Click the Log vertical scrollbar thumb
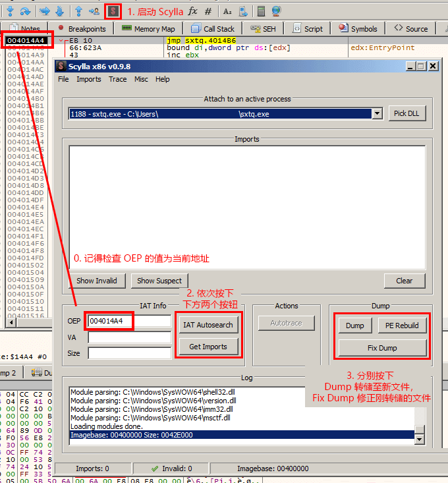This screenshot has height=483, width=448. (x=420, y=430)
